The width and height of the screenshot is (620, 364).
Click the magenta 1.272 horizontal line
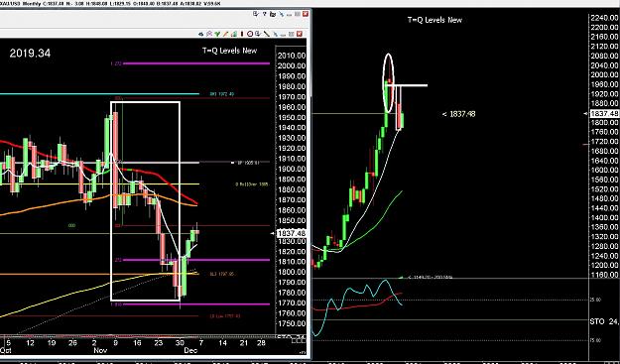196,63
